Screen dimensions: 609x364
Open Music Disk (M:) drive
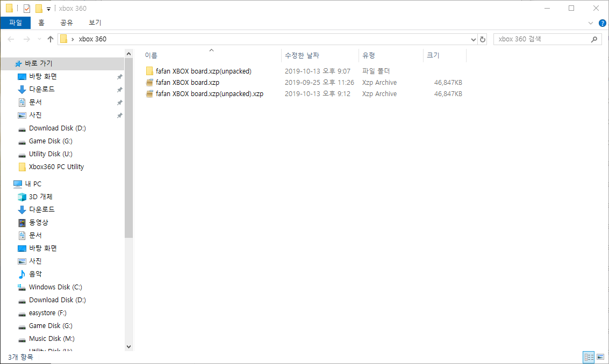(x=52, y=338)
